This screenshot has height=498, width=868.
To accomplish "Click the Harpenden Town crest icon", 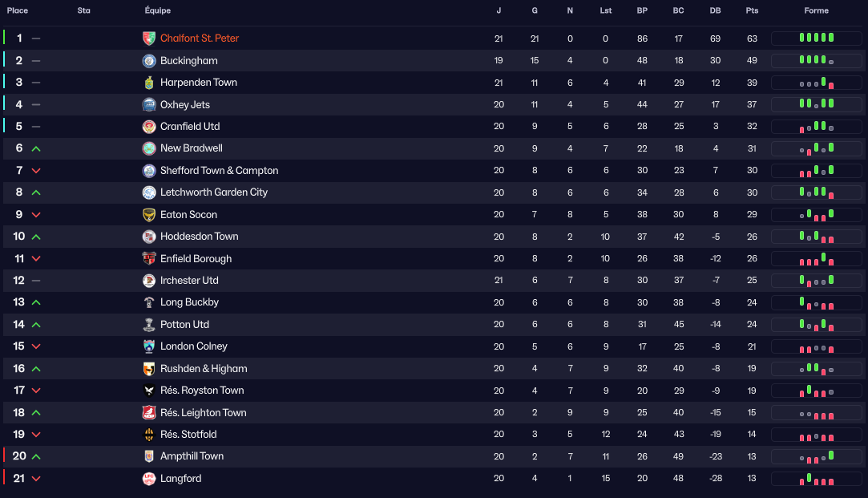I will (x=148, y=83).
